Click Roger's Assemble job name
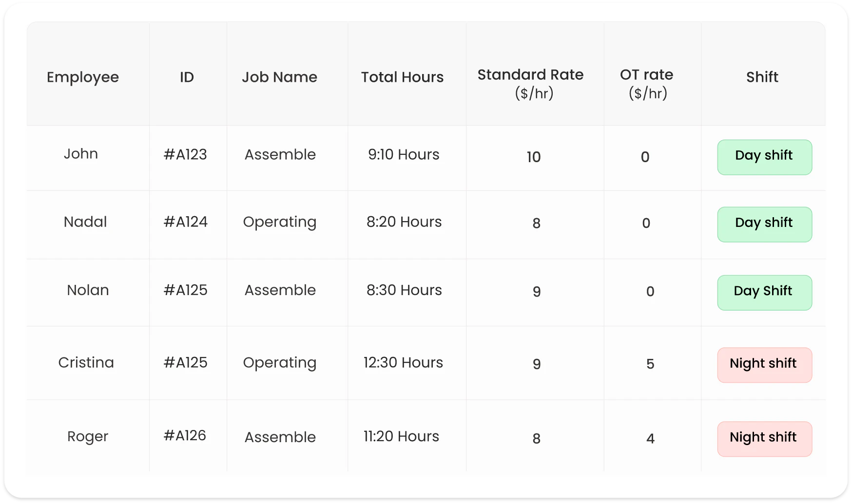The image size is (852, 504). pyautogui.click(x=280, y=437)
